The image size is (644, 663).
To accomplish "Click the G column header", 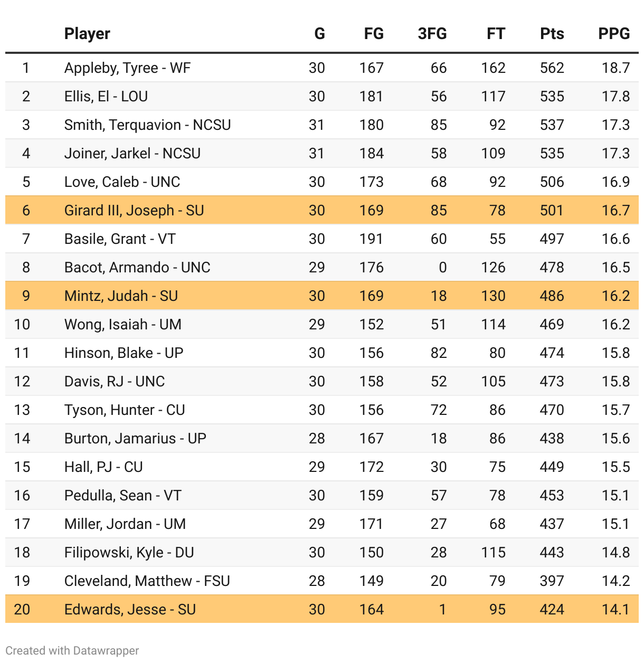I will click(319, 34).
